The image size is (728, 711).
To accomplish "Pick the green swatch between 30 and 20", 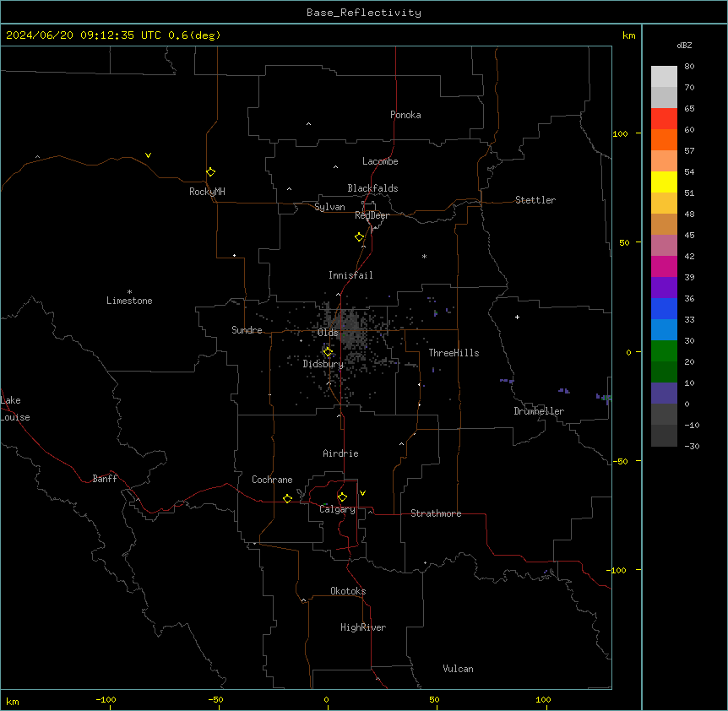I will [x=664, y=351].
